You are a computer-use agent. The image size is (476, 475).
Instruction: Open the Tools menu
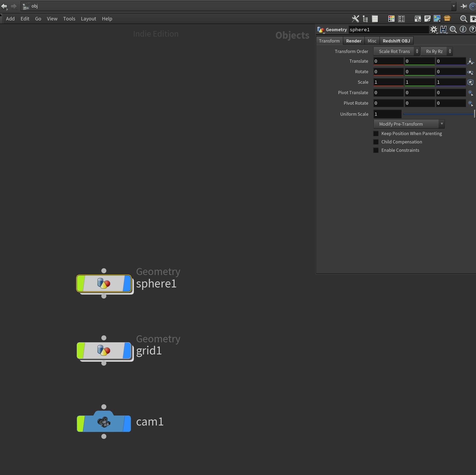tap(69, 19)
